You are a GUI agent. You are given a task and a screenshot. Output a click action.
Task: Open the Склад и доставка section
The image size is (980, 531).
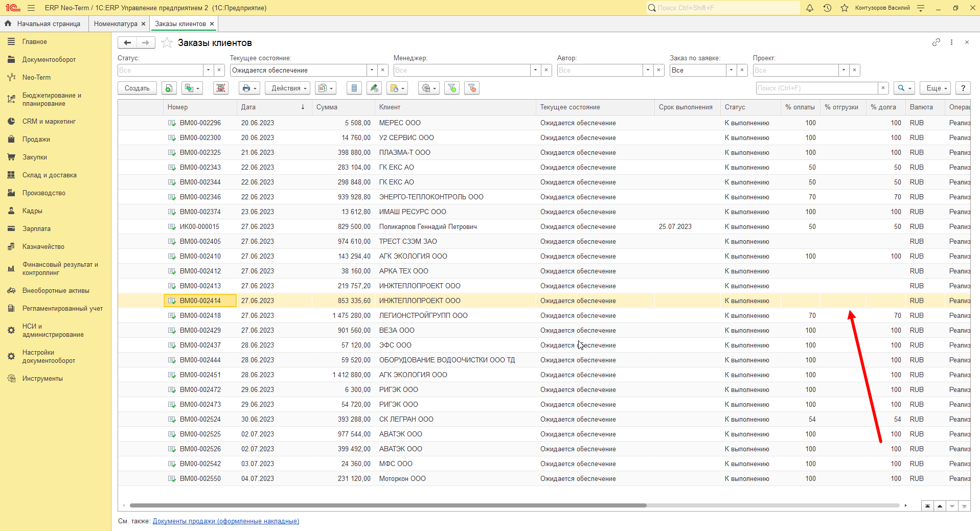[x=49, y=175]
